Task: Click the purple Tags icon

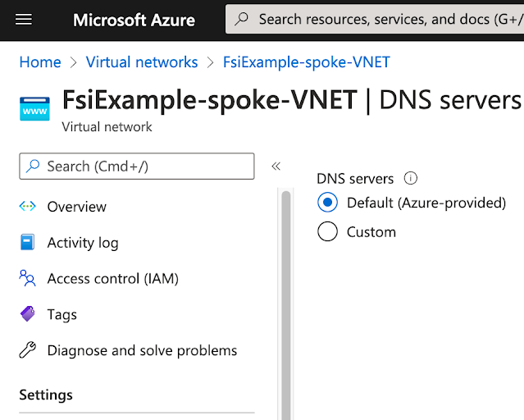Action: pyautogui.click(x=27, y=314)
